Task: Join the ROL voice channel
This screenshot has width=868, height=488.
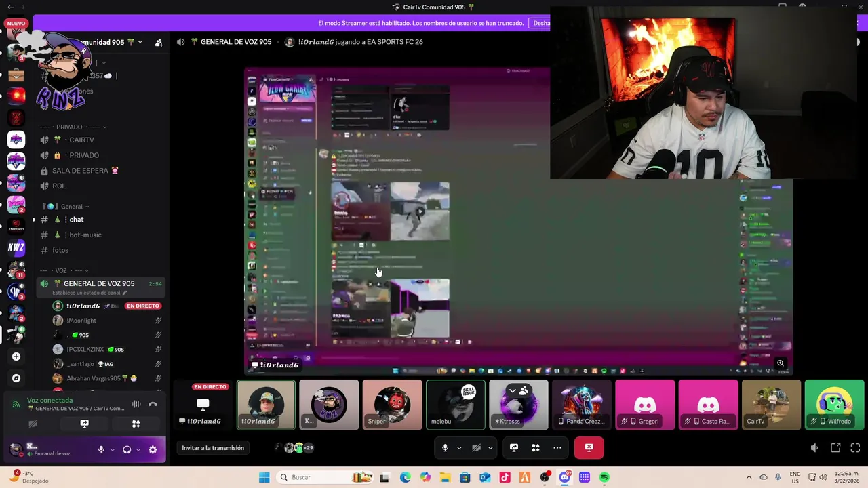Action: 100,186
